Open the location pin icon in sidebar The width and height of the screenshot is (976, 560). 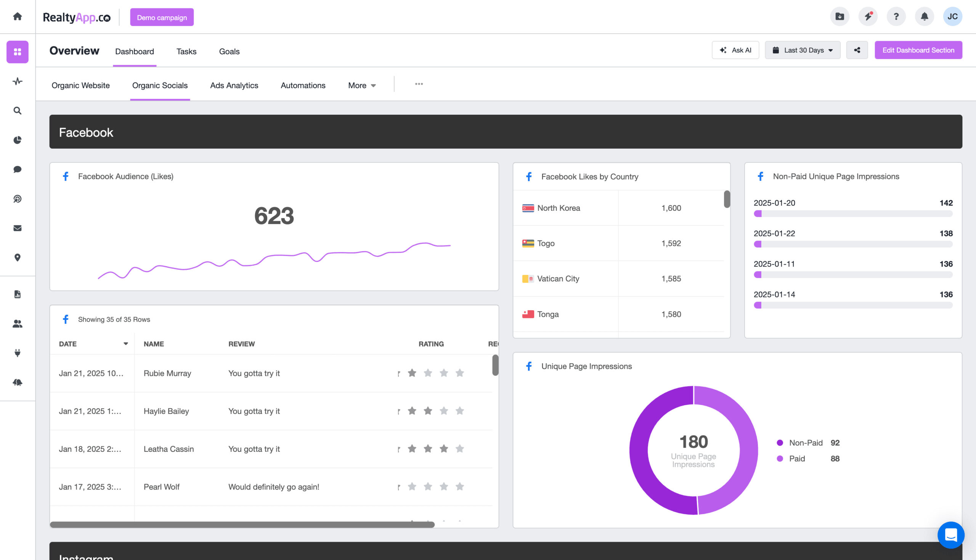[x=17, y=257]
